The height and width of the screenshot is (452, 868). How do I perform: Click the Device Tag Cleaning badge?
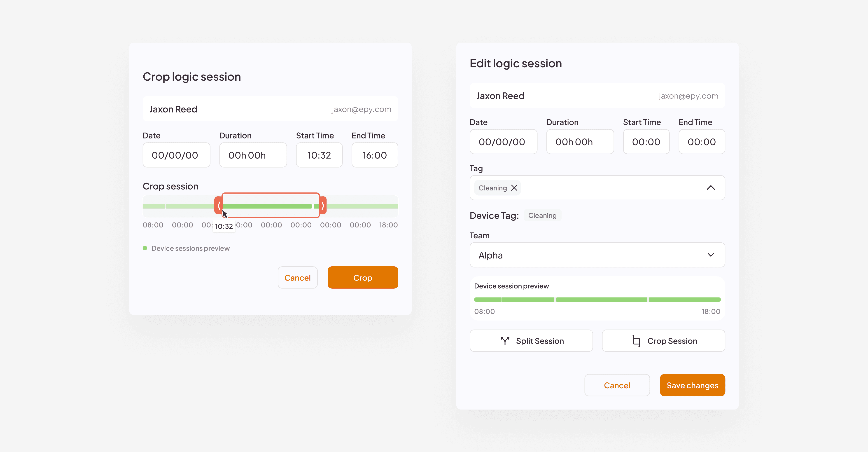click(542, 215)
